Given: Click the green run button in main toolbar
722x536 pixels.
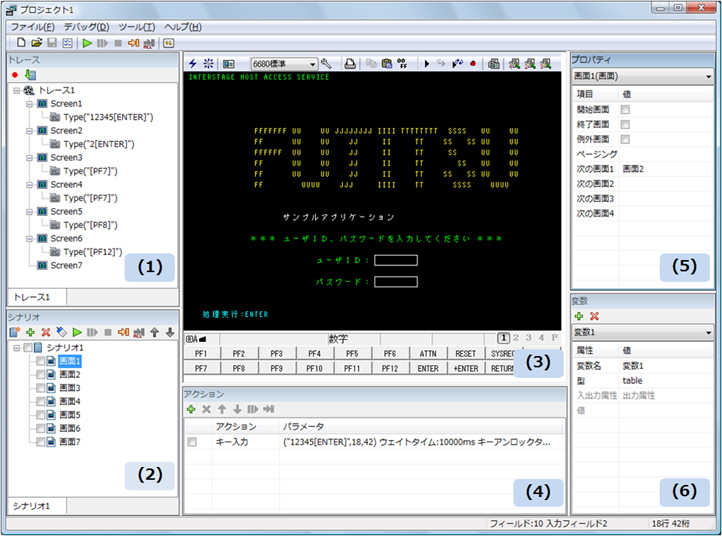Looking at the screenshot, I should click(x=87, y=43).
